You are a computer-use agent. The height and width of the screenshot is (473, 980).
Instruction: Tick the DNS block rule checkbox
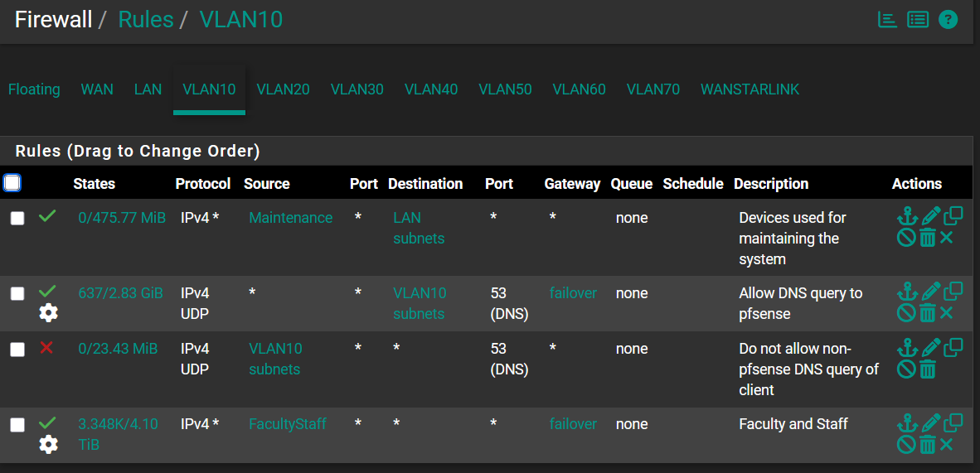17,350
